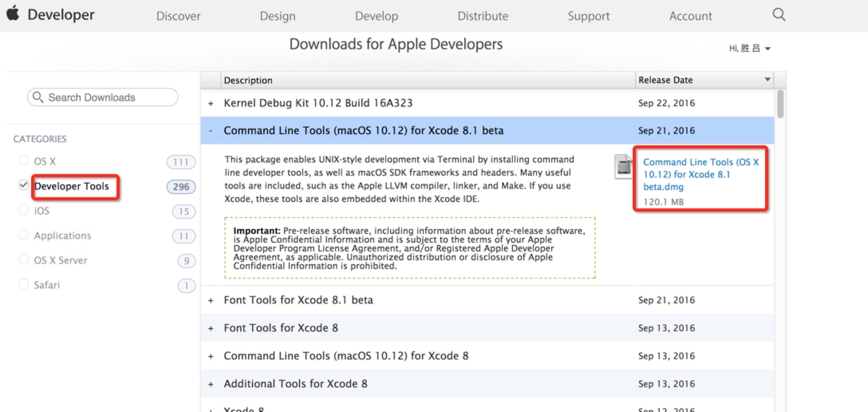868x412 pixels.
Task: Open the search magnifier in navigation bar
Action: (x=779, y=15)
